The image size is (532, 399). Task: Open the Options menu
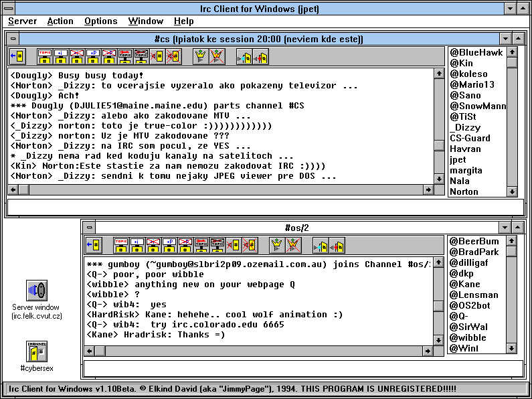tap(100, 21)
